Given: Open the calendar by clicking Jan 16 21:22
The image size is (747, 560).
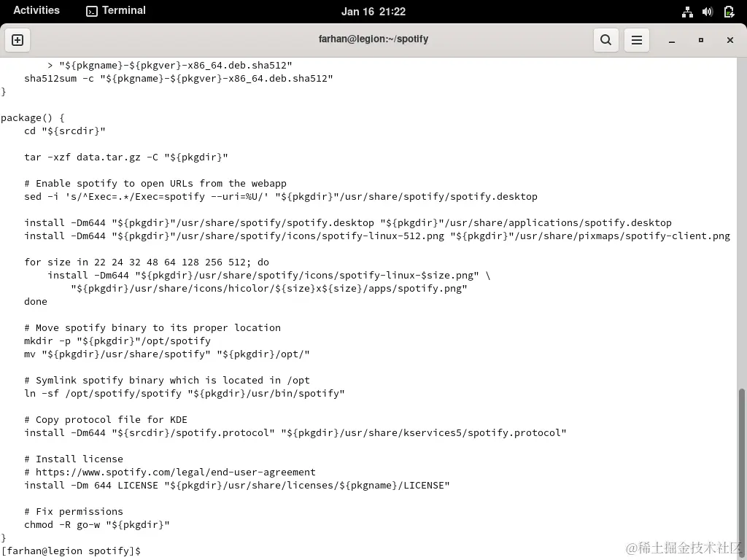Looking at the screenshot, I should pos(373,11).
